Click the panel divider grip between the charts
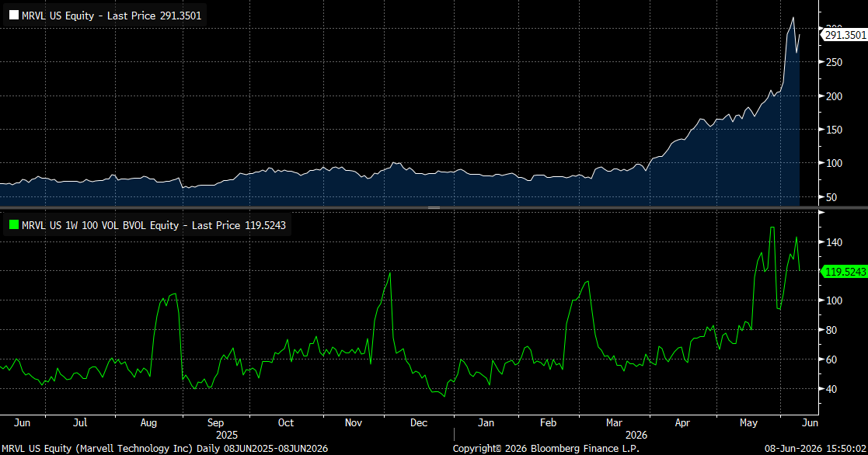Screen dimensions: 868x455 [434, 208]
